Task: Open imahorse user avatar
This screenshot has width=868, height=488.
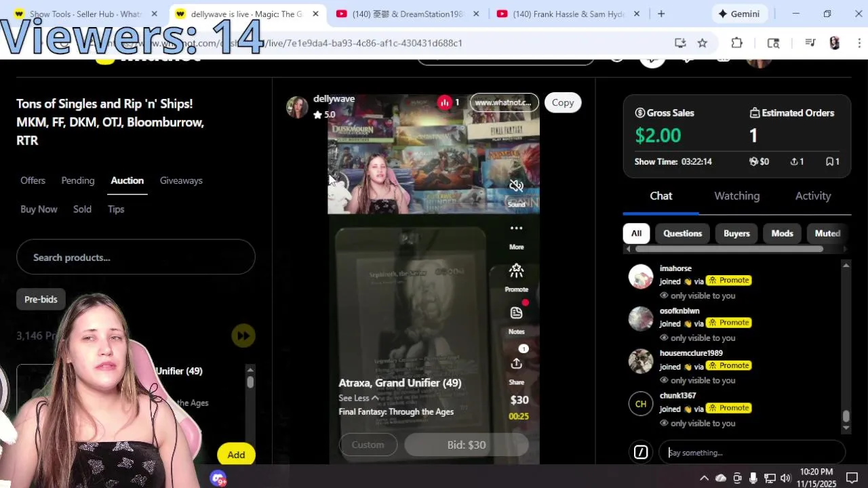Action: coord(641,277)
